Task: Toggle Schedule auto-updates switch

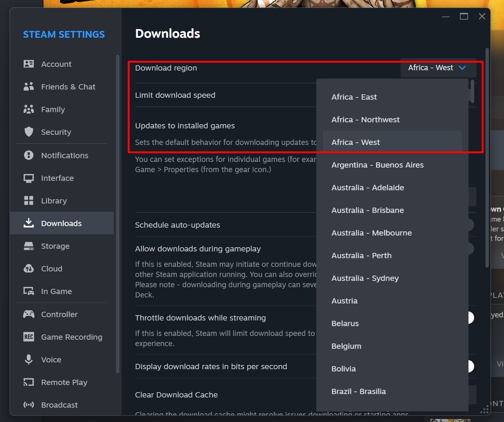Action: coord(471,225)
